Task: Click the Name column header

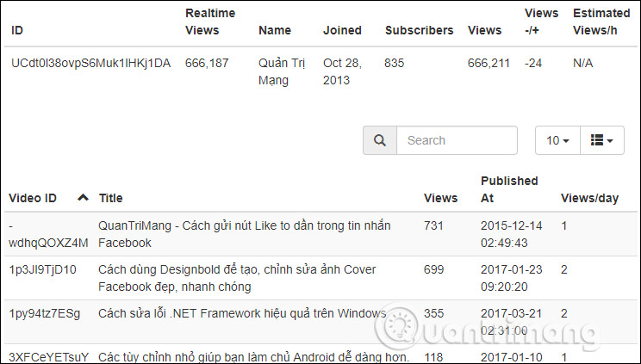Action: [275, 30]
